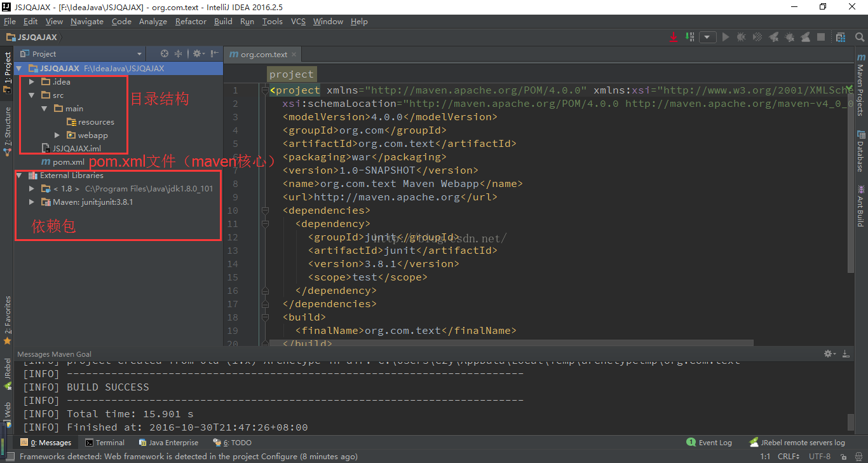868x463 pixels.
Task: Click the 1:1 cursor position indicator
Action: pos(765,456)
